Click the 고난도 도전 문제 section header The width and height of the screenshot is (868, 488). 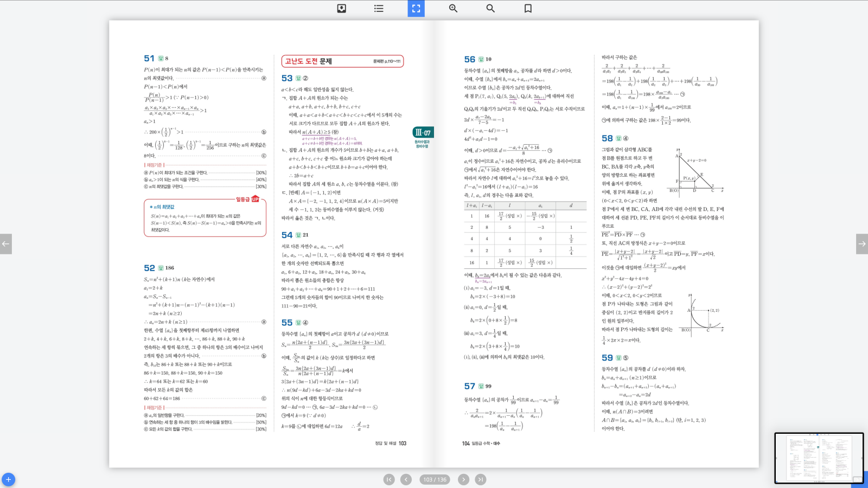coord(307,61)
